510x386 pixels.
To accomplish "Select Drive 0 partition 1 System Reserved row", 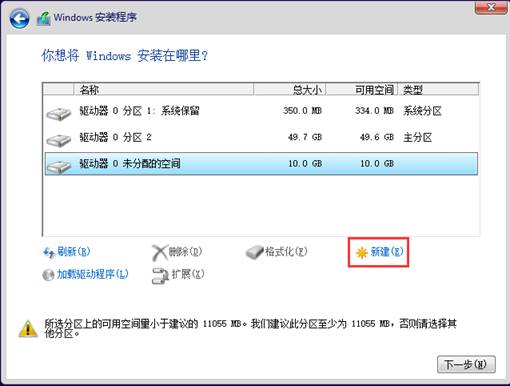I will point(261,111).
